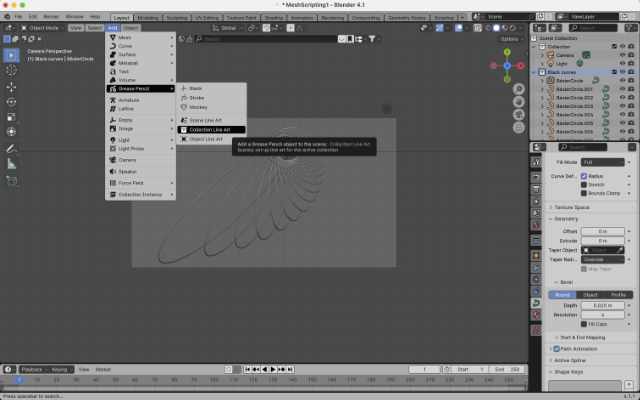Collapse the Black curves collection tree
The height and width of the screenshot is (400, 640).
click(x=535, y=72)
